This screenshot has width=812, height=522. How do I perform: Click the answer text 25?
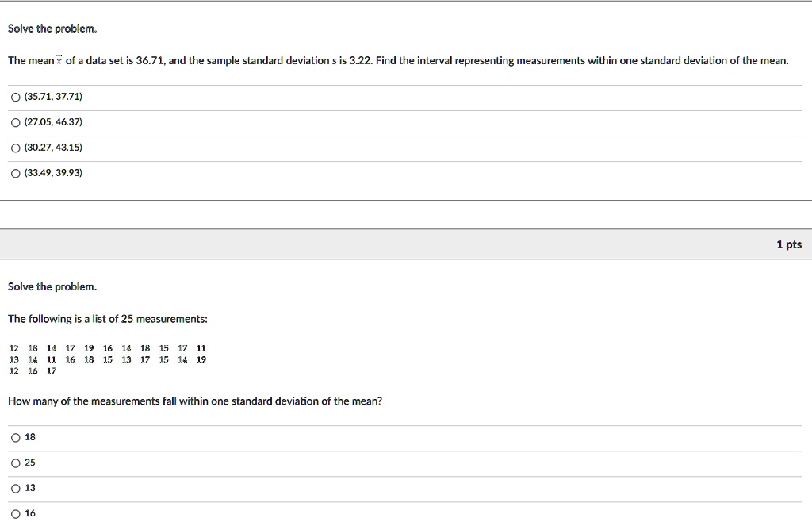pyautogui.click(x=29, y=463)
